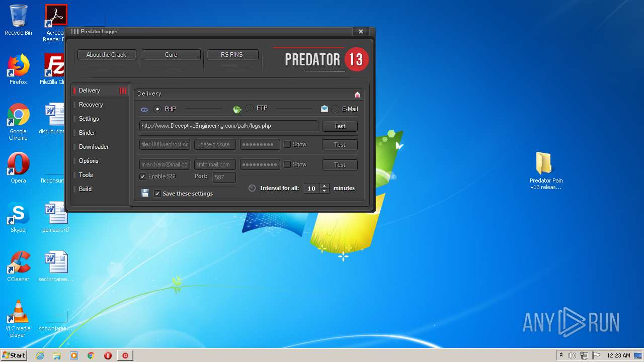Click Predator Logger taskbar button
644x362 pixels.
(125, 355)
